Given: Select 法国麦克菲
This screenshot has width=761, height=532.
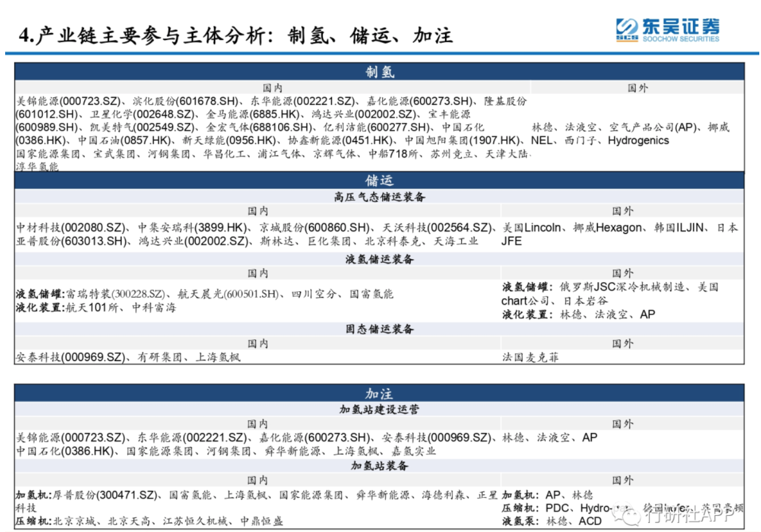Looking at the screenshot, I should pyautogui.click(x=530, y=357).
